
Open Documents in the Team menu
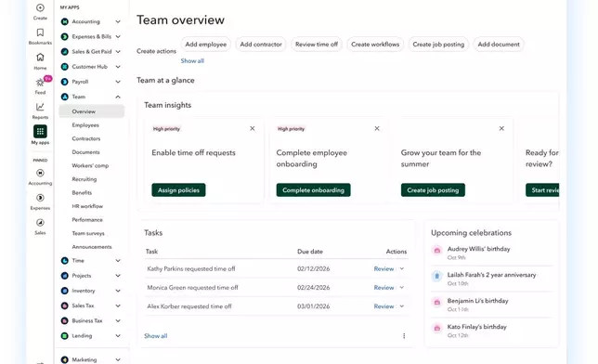click(x=85, y=152)
